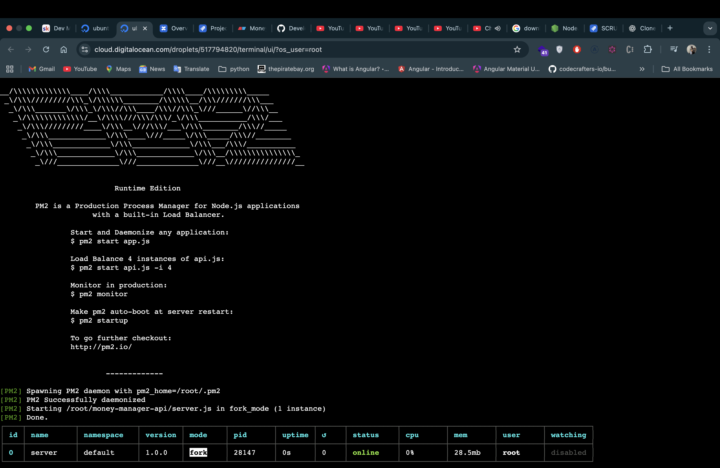Expand the tab search dropdown
The image size is (720, 468).
coord(710,28)
